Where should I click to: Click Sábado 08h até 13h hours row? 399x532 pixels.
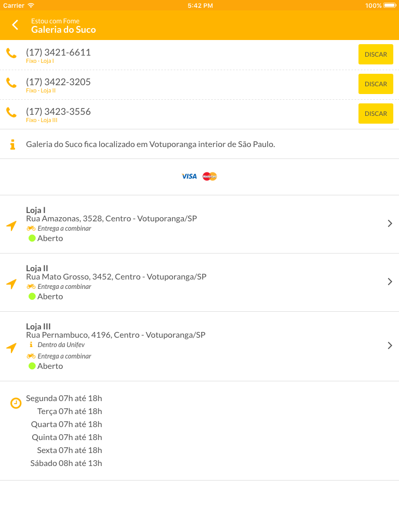tap(66, 463)
